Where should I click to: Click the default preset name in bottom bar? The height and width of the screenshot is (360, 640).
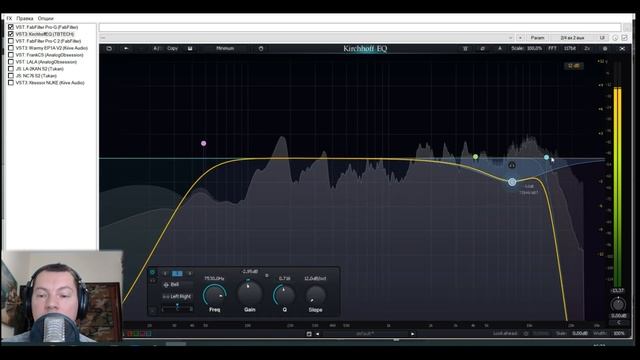tap(365, 334)
